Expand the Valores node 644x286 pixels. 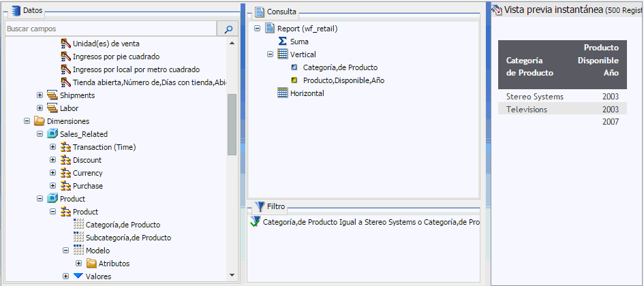click(65, 276)
